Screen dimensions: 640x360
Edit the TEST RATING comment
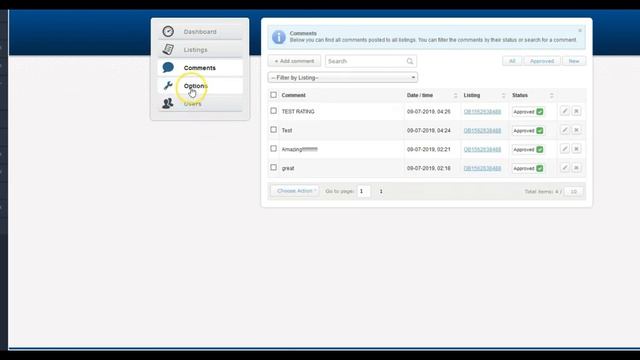point(564,111)
